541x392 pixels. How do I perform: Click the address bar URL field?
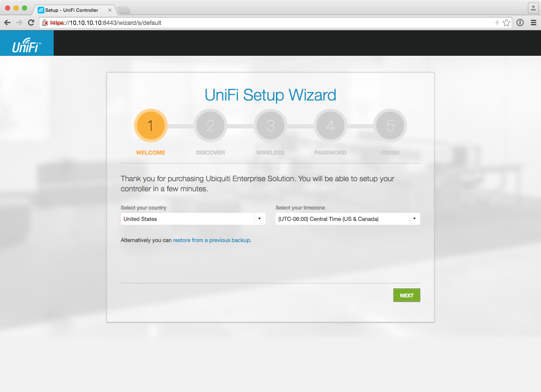click(x=270, y=23)
